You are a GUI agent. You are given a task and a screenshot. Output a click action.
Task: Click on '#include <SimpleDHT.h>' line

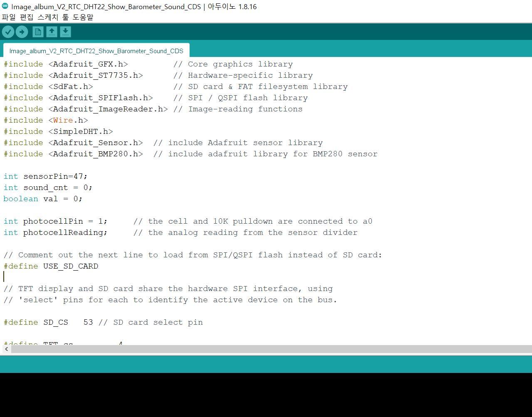pos(58,131)
